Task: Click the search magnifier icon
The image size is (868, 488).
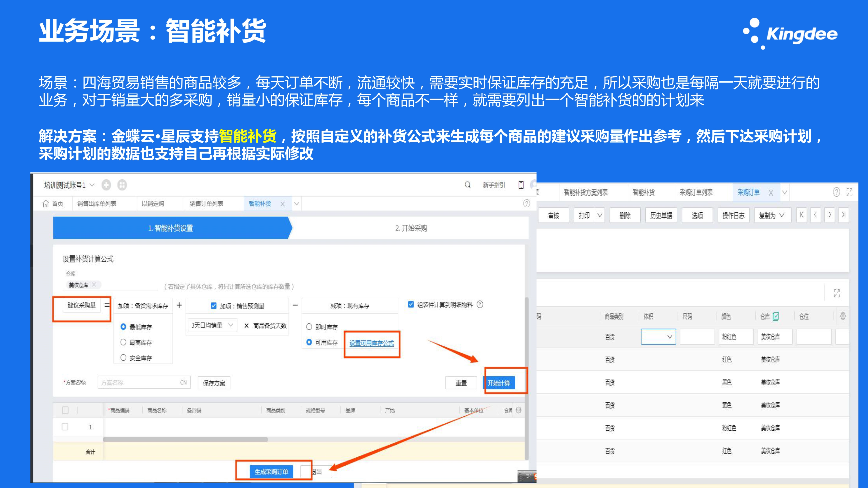Action: (x=467, y=185)
